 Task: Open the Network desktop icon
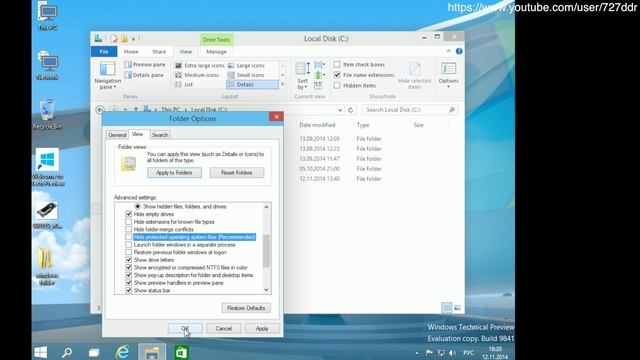(48, 65)
